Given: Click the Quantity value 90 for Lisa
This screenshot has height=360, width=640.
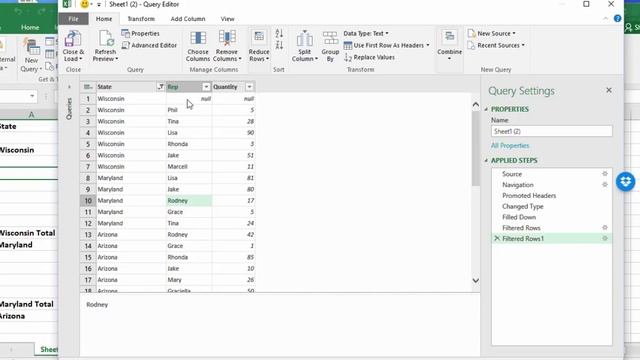Looking at the screenshot, I should [234, 133].
